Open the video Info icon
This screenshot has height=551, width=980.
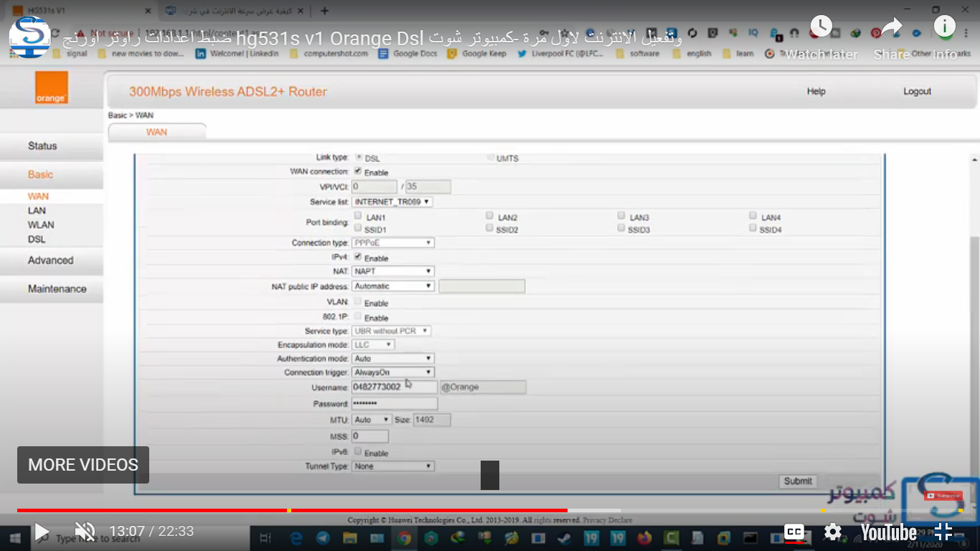(944, 27)
